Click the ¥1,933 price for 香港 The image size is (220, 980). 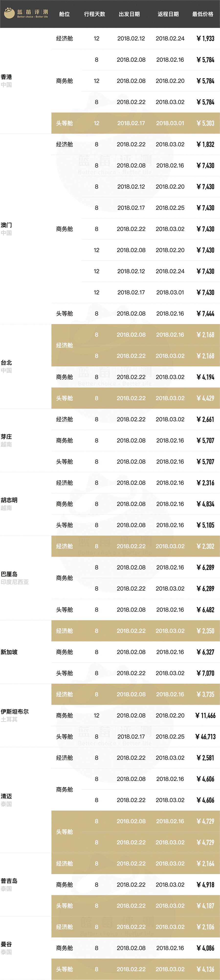coord(205,38)
